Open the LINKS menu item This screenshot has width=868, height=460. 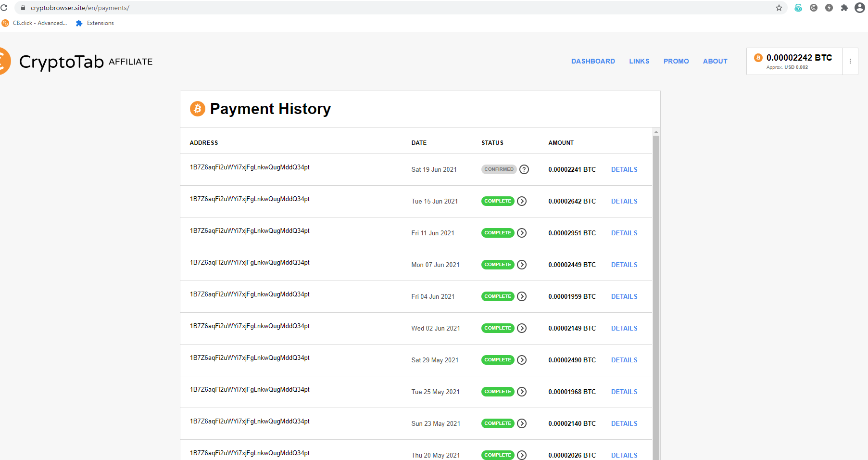[639, 61]
